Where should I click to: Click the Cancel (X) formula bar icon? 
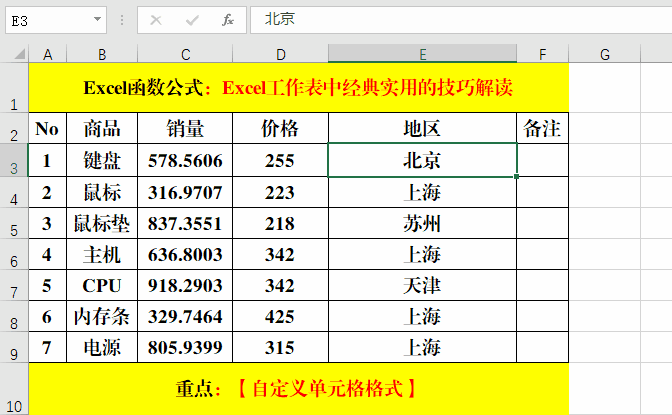coord(156,20)
